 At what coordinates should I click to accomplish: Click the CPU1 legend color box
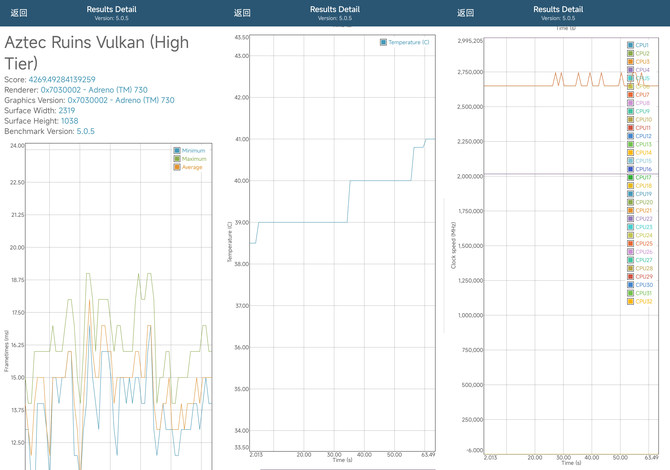631,45
